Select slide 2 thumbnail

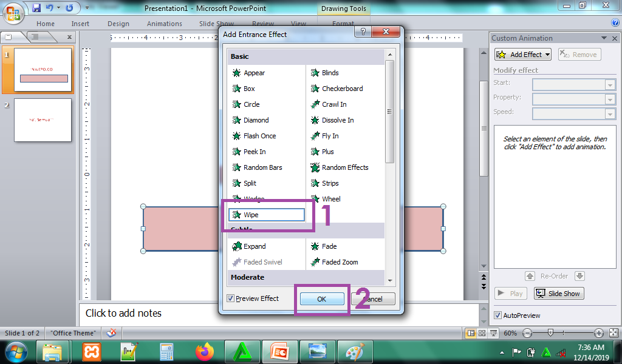(43, 120)
